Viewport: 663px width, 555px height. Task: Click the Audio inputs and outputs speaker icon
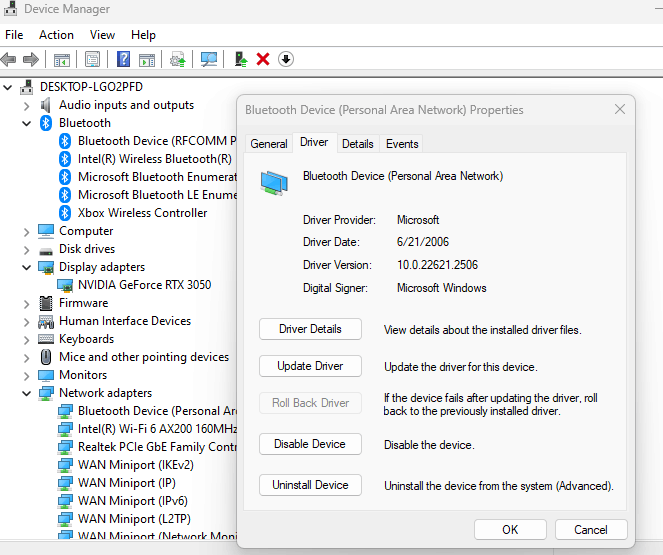[x=45, y=105]
